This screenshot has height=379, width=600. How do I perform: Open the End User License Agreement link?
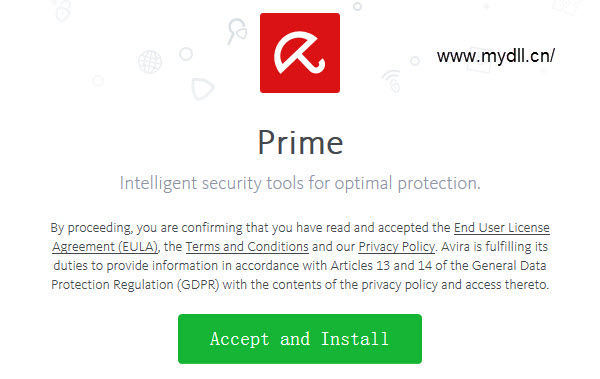pos(502,228)
